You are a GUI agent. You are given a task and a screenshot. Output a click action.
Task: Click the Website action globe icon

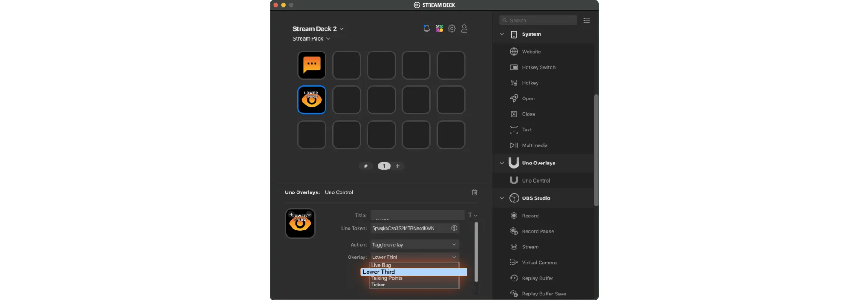[x=514, y=52]
